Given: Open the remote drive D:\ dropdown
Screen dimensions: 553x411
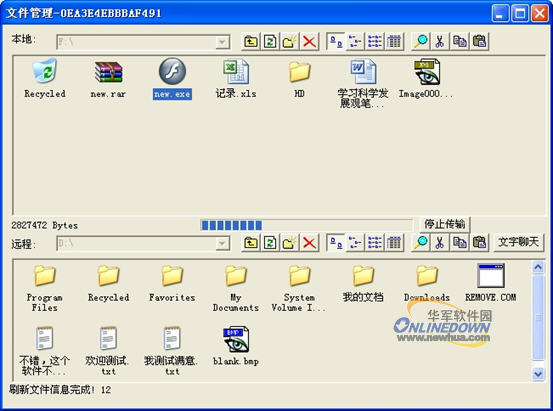Looking at the screenshot, I should pyautogui.click(x=222, y=243).
